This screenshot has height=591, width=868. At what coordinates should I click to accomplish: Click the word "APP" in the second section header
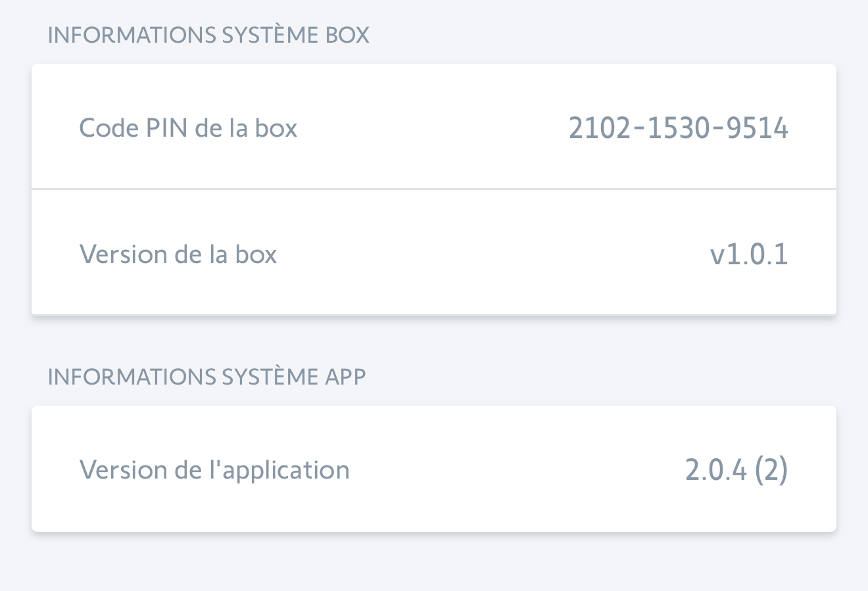(x=345, y=377)
